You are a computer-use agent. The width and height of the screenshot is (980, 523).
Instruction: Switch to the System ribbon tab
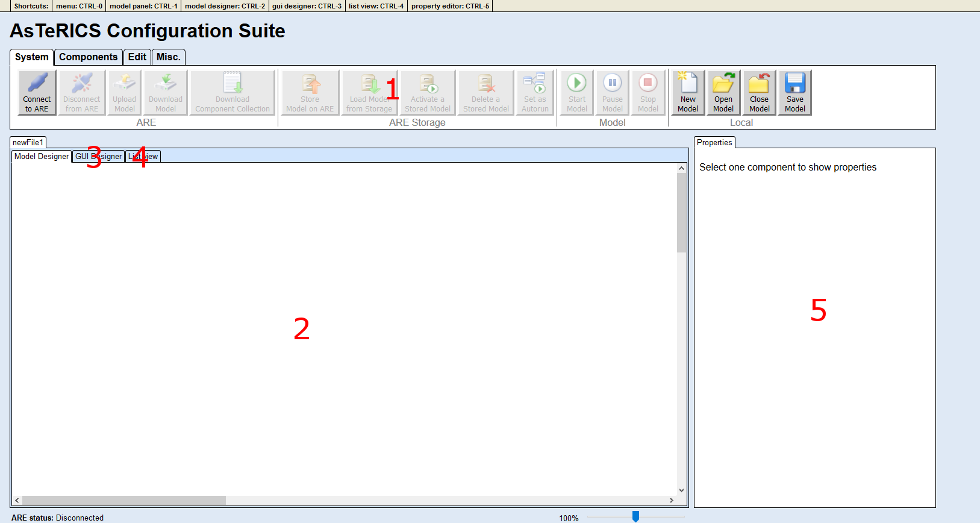[32, 57]
